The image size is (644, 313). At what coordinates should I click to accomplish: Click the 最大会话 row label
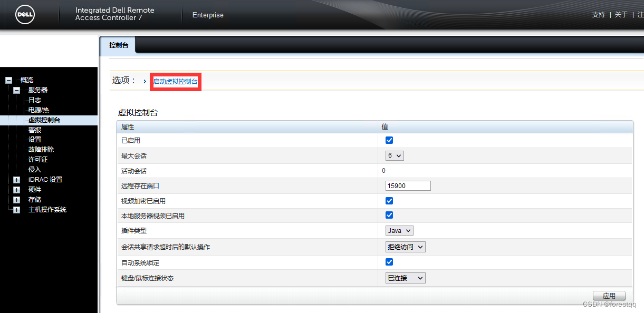[134, 156]
